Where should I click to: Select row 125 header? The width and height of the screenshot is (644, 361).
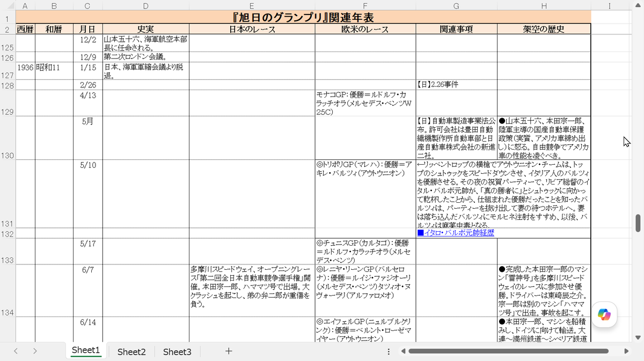tap(8, 43)
